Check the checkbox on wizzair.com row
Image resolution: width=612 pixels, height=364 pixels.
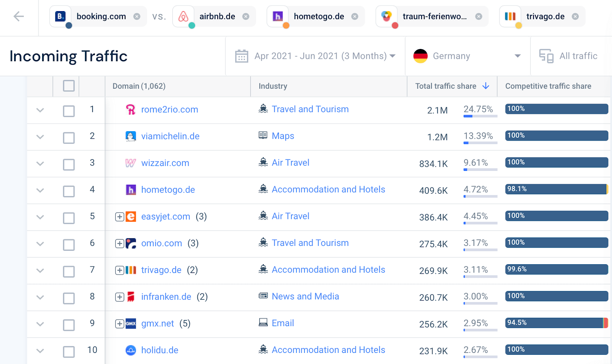coord(68,164)
